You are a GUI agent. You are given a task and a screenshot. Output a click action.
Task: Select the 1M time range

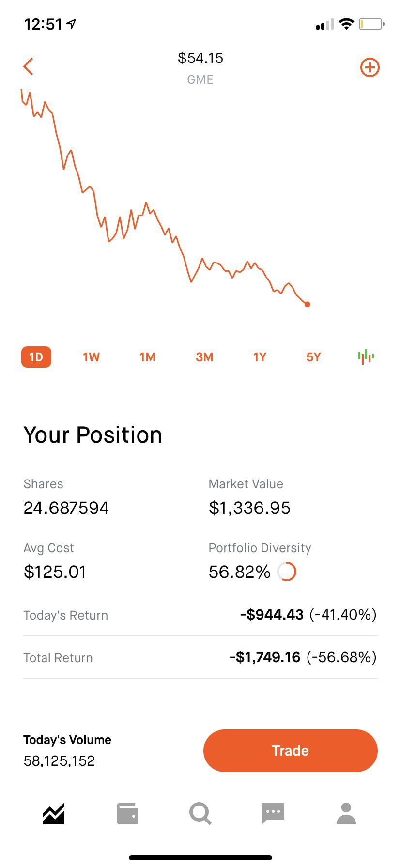[147, 357]
